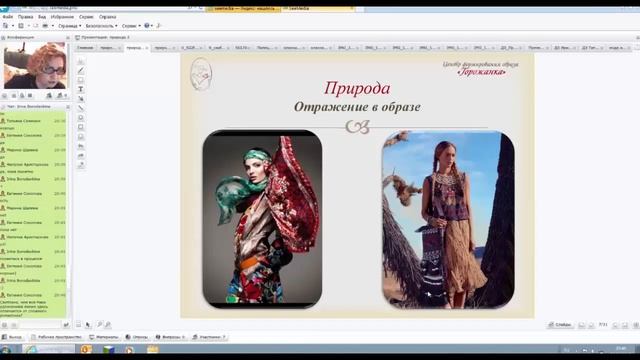
Task: Open the Материалы panel
Action: (104, 338)
